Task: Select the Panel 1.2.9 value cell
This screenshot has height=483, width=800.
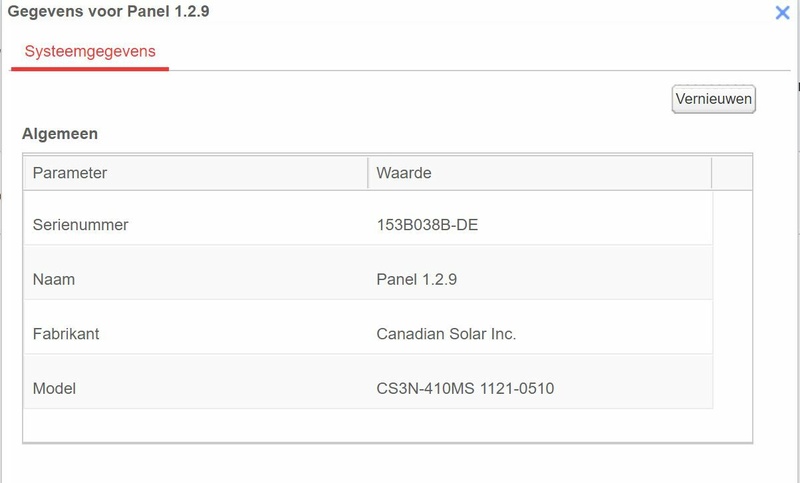Action: coord(417,280)
